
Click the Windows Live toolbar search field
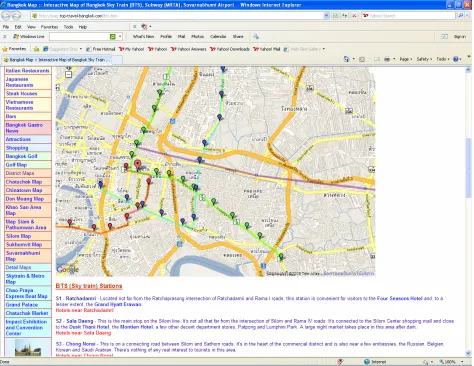[79, 37]
